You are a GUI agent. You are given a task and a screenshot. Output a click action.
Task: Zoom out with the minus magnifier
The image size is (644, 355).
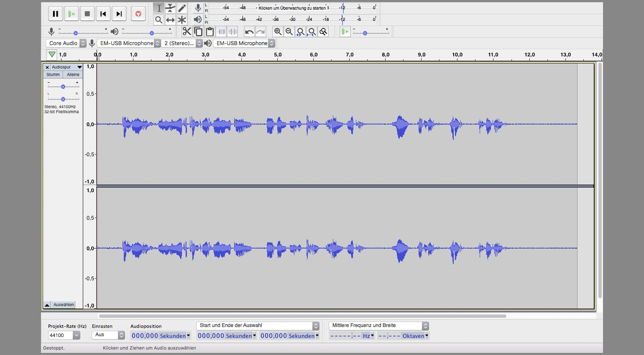pyautogui.click(x=289, y=32)
